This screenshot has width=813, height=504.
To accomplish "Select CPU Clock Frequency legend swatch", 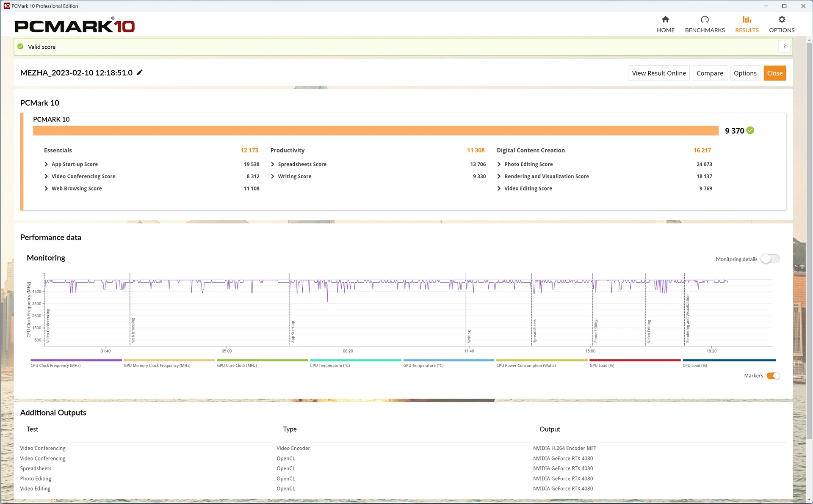I will point(76,361).
